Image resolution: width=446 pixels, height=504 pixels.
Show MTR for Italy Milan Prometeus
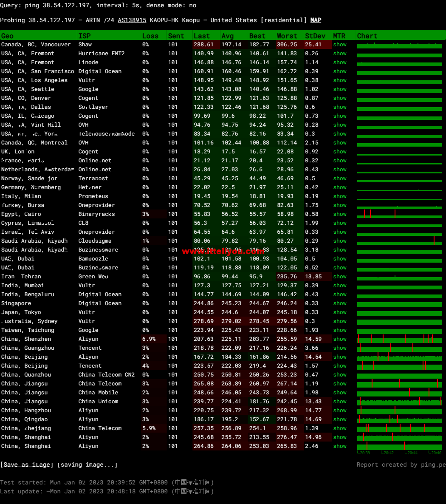tap(340, 196)
